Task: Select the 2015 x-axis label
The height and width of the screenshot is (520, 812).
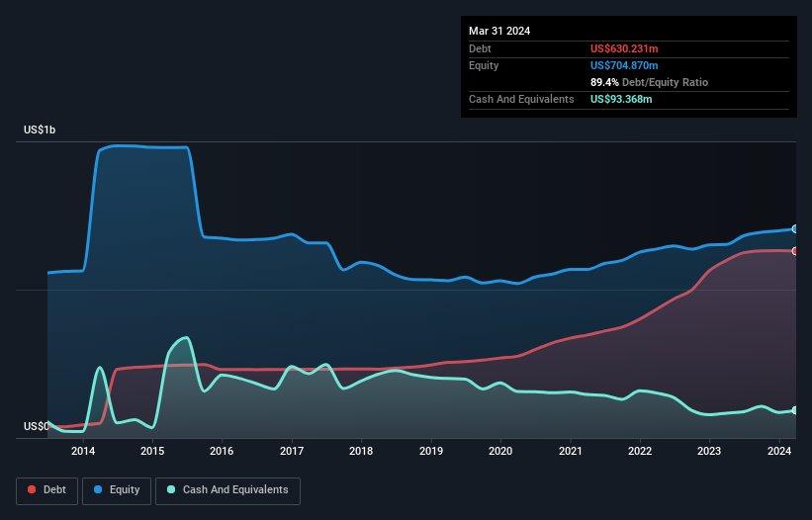Action: [152, 451]
